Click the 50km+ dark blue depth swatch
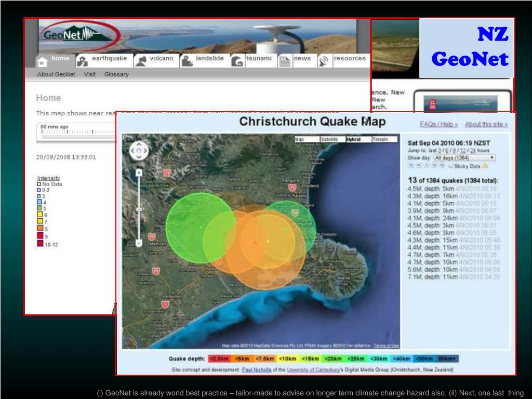The width and height of the screenshot is (532, 399). tap(446, 358)
